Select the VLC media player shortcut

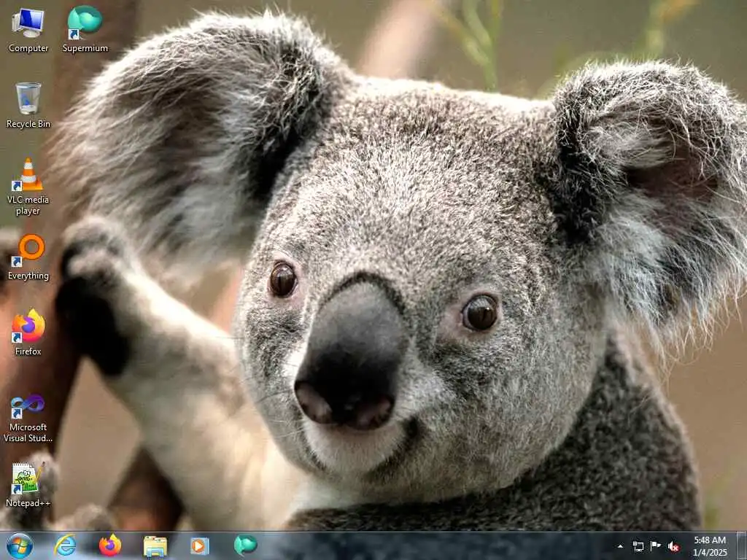click(x=28, y=186)
